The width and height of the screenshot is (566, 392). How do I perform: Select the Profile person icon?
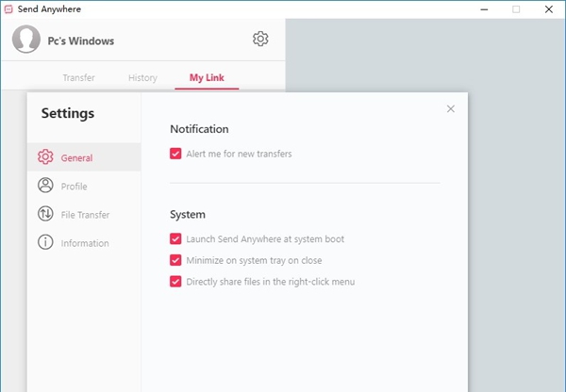point(45,186)
